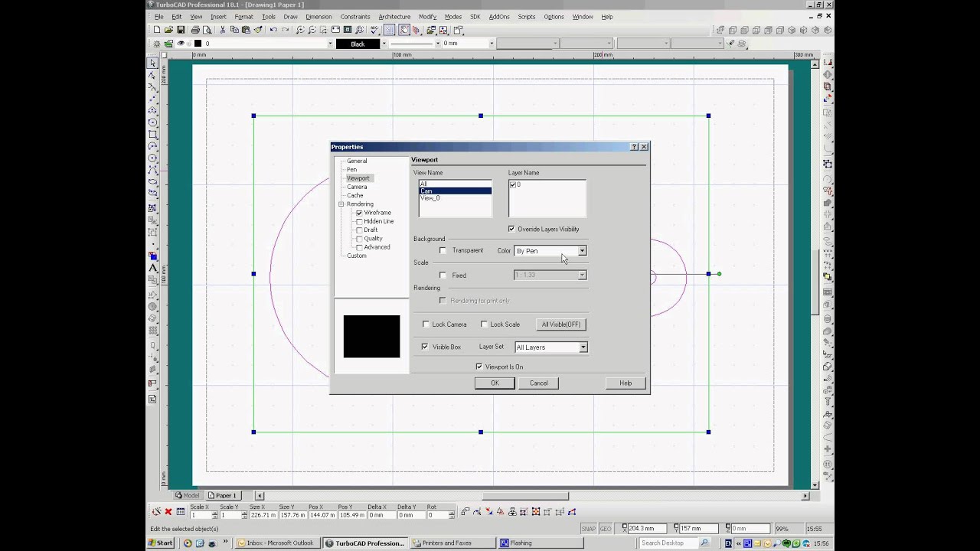Screen dimensions: 980x551
Task: Collapse the Rendering tree node
Action: click(341, 204)
